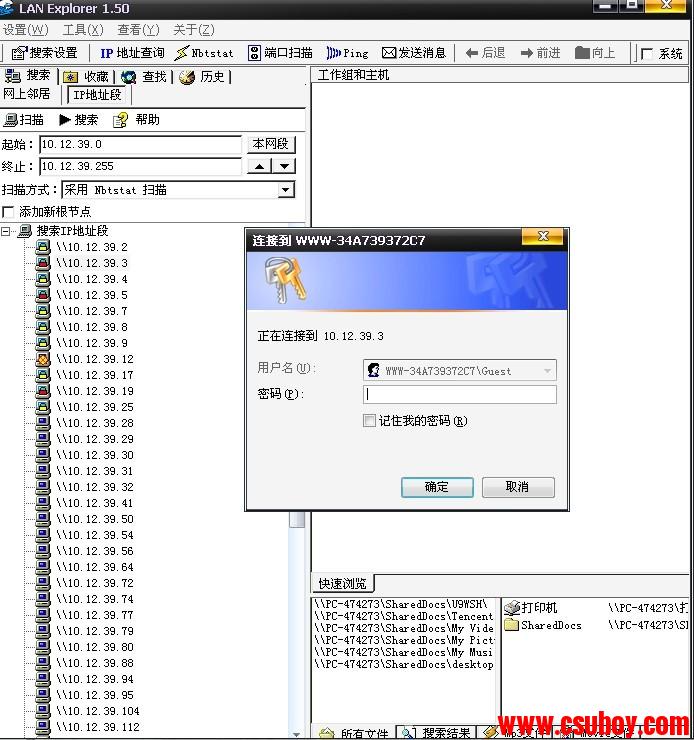Switch to the 网上邻居 tab
Viewport: 694px width, 740px height.
pyautogui.click(x=27, y=94)
